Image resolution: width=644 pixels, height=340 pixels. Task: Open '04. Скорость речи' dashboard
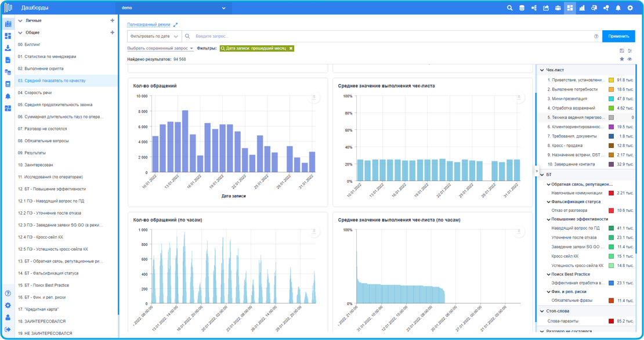click(x=35, y=93)
